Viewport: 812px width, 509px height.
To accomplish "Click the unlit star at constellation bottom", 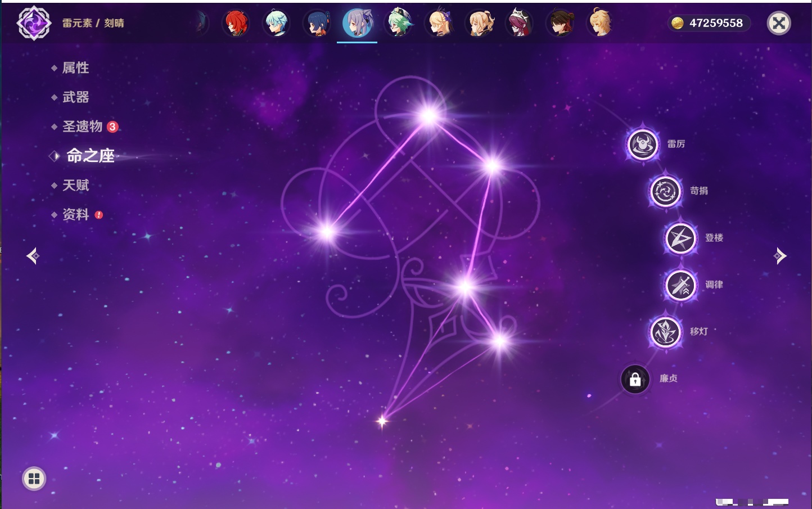I will coord(382,421).
